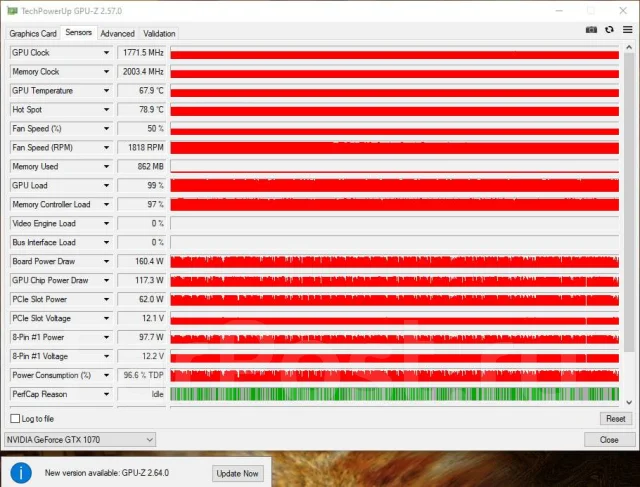
Task: Open the NVIDIA GeForce GTX 1070 selector
Action: click(x=80, y=440)
